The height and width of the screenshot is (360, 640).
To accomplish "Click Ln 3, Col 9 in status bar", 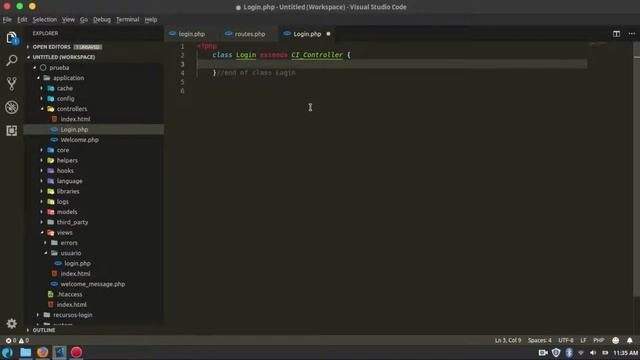I will 508,340.
